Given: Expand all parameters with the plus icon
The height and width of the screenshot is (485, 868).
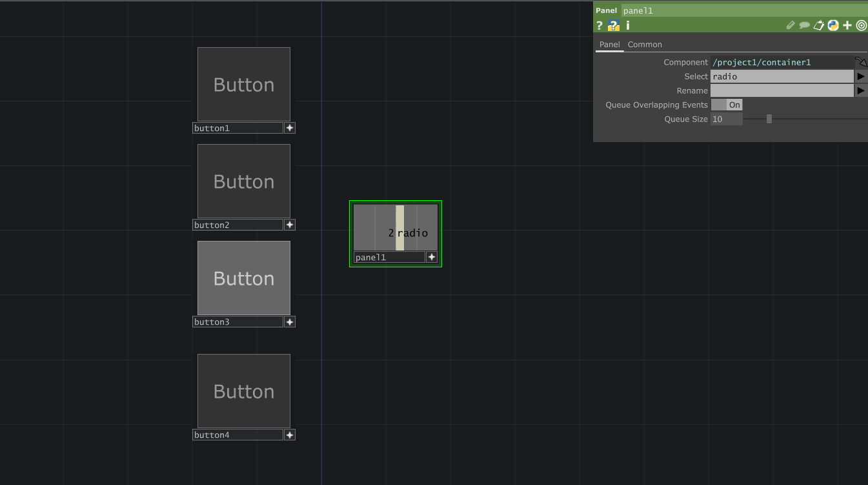Looking at the screenshot, I should 847,25.
